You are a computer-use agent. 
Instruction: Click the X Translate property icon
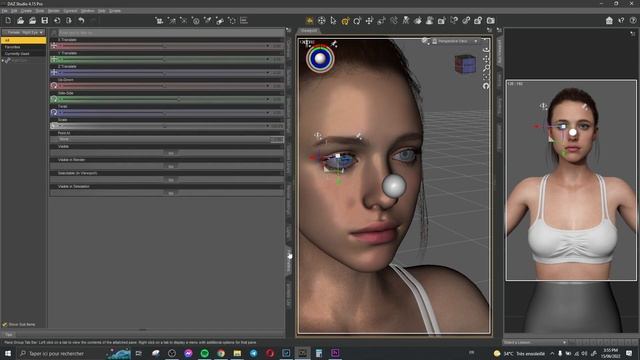(54, 46)
